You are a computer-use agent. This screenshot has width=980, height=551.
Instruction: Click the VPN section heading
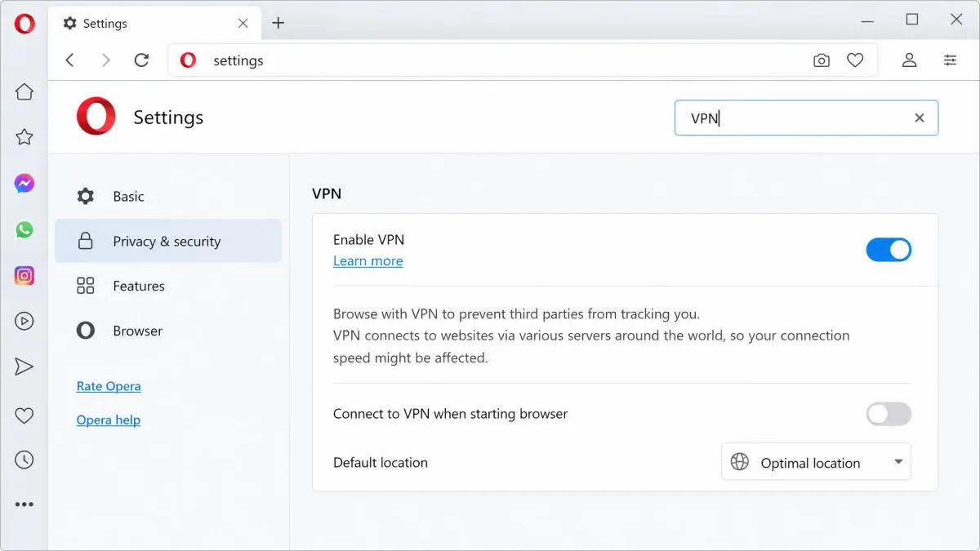pyautogui.click(x=327, y=194)
